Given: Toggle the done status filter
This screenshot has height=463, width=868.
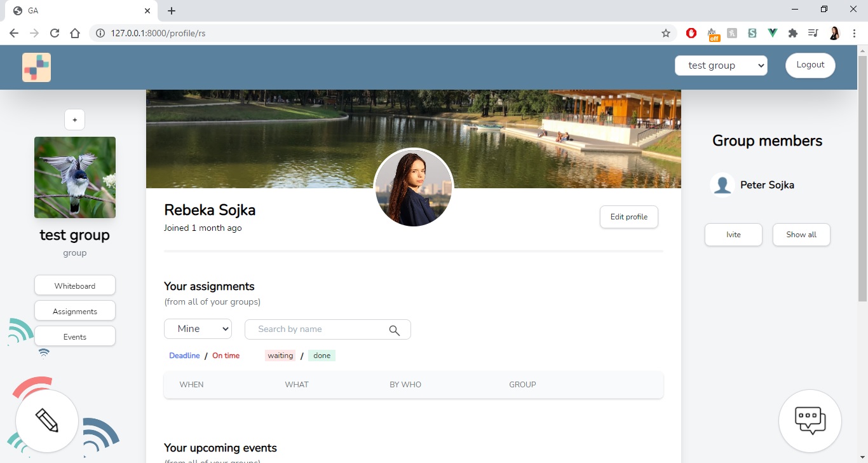Looking at the screenshot, I should click(322, 356).
